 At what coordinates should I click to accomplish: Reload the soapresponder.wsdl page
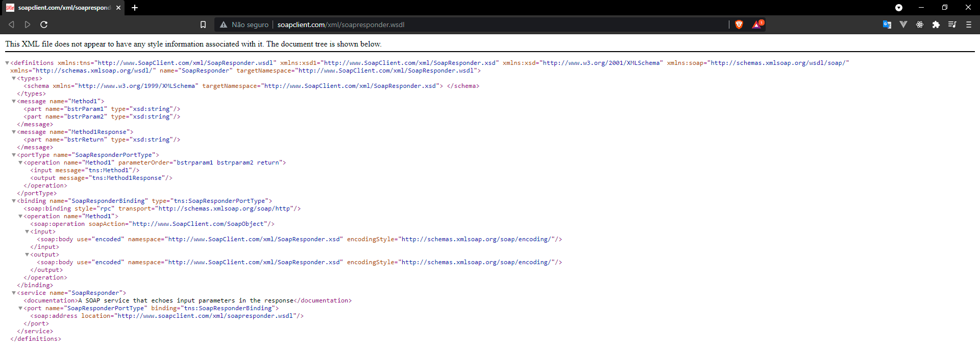[44, 25]
